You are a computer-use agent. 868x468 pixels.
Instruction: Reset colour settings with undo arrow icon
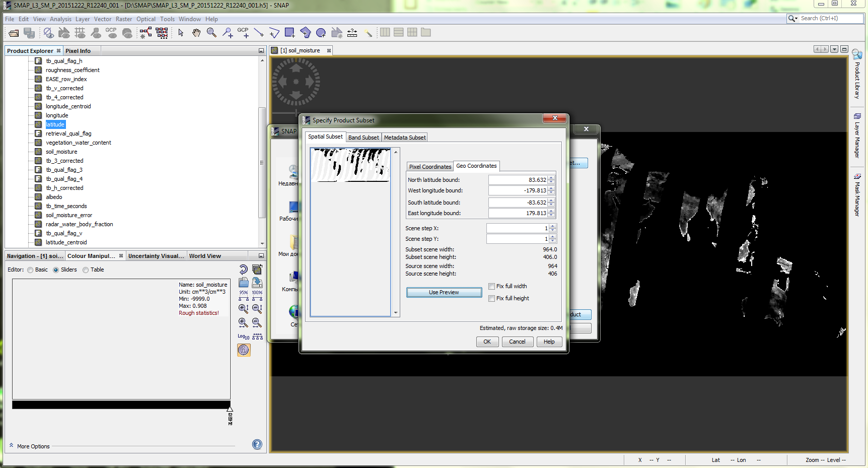coord(243,270)
